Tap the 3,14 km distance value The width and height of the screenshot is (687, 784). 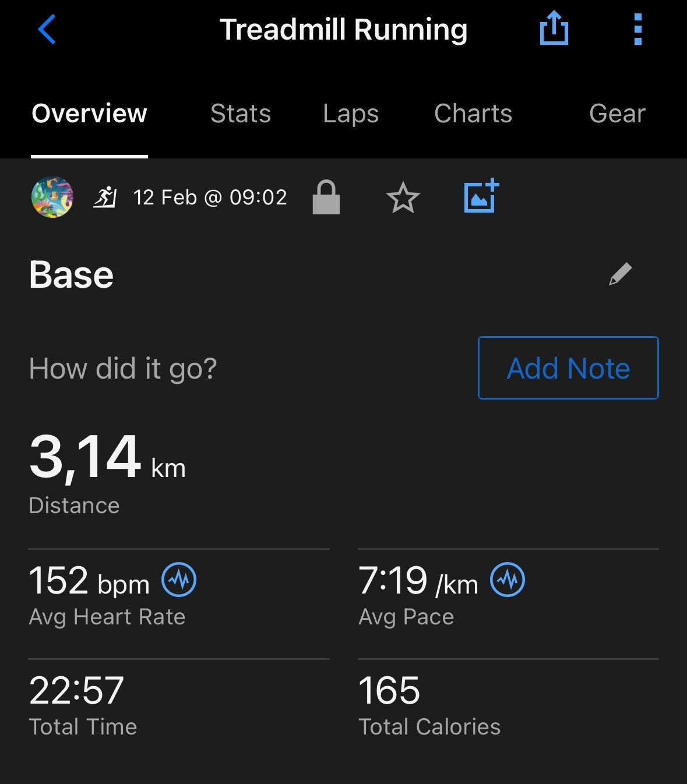(107, 458)
